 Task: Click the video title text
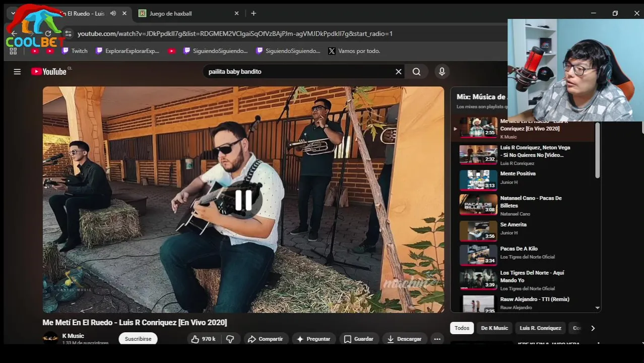135,323
